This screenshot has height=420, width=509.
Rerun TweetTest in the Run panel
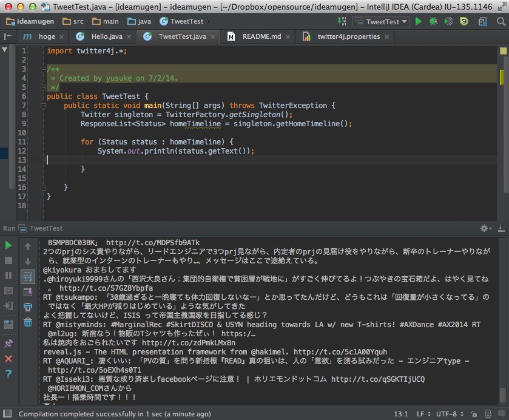(x=8, y=245)
